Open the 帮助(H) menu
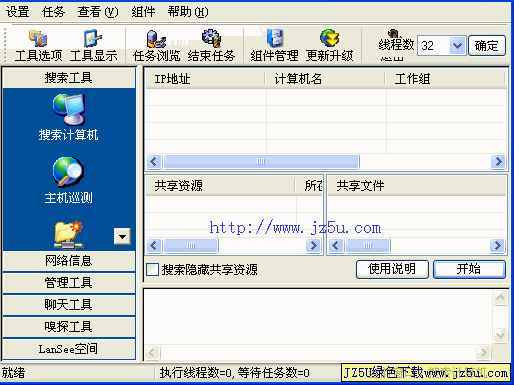514x385 pixels. (x=188, y=12)
